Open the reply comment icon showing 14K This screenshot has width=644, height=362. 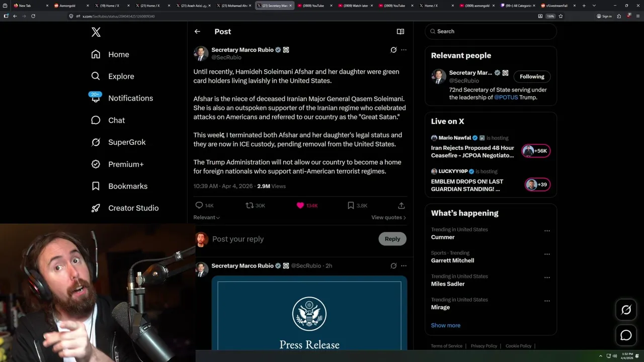pos(204,205)
